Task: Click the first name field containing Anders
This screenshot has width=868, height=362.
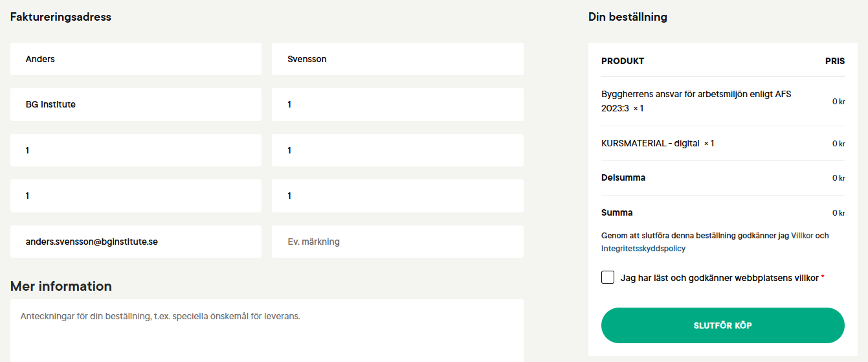Action: (136, 59)
